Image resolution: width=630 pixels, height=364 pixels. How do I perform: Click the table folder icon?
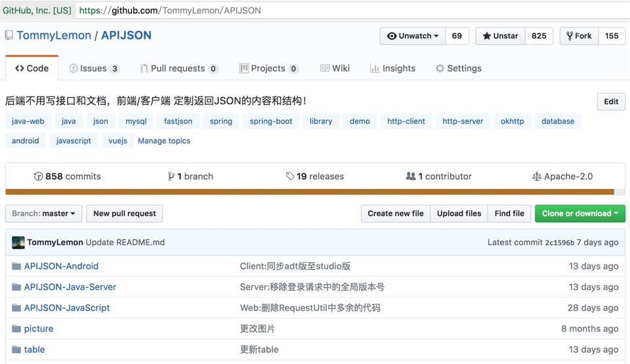[x=16, y=350]
